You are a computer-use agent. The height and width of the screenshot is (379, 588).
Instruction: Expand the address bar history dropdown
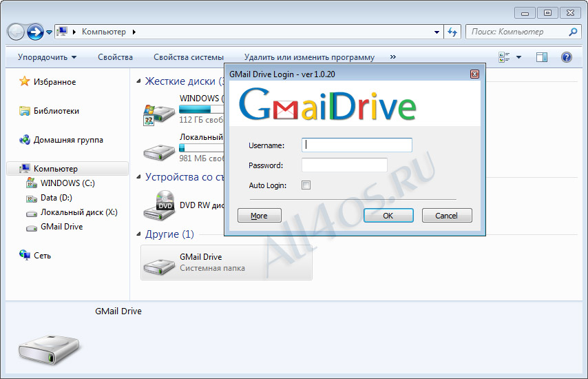click(x=437, y=32)
